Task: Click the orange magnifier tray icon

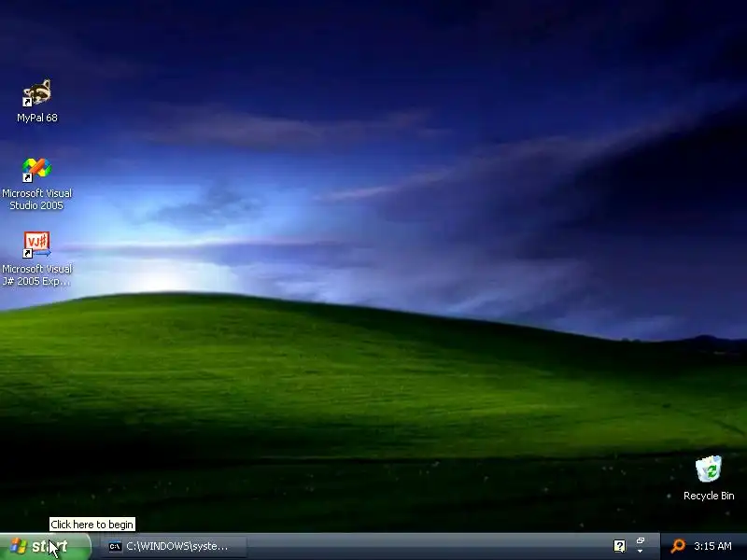Action: (678, 546)
